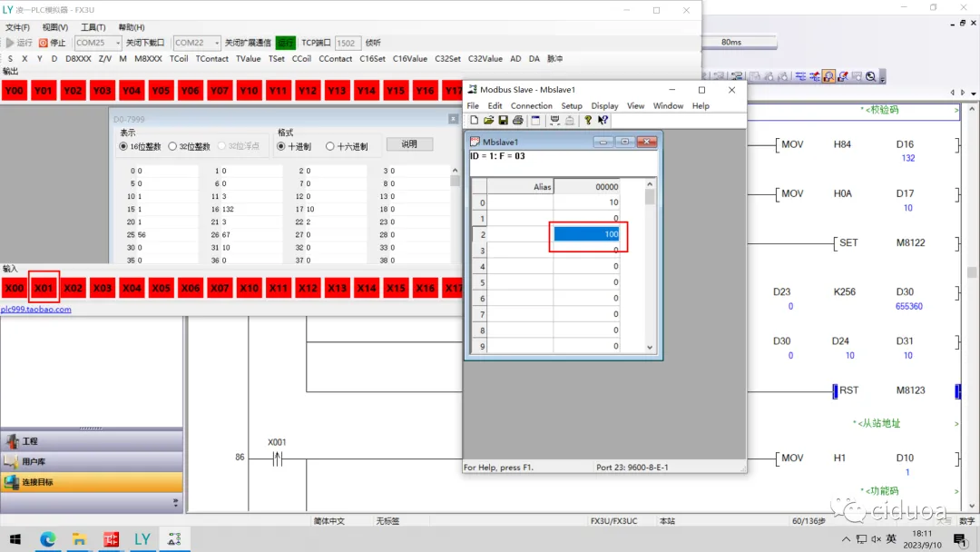The width and height of the screenshot is (980, 552).
Task: Click the highlighted monitor mode icon in GX Works toolbar
Action: 828,76
